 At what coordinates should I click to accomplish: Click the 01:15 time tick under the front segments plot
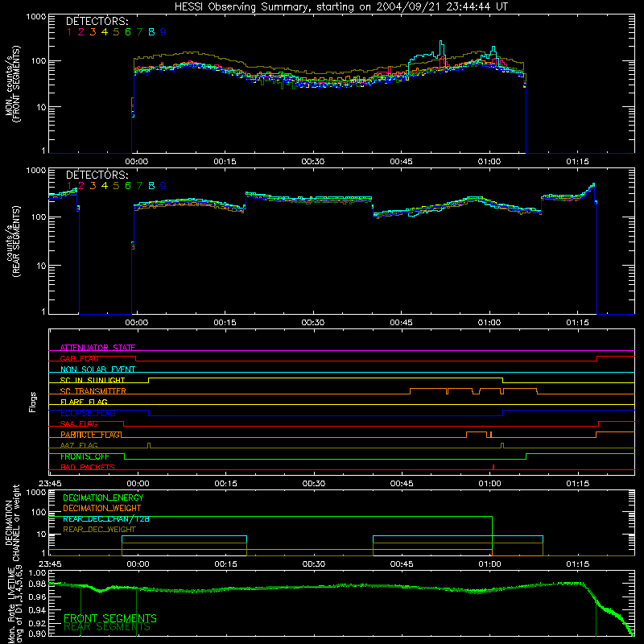pos(577,162)
